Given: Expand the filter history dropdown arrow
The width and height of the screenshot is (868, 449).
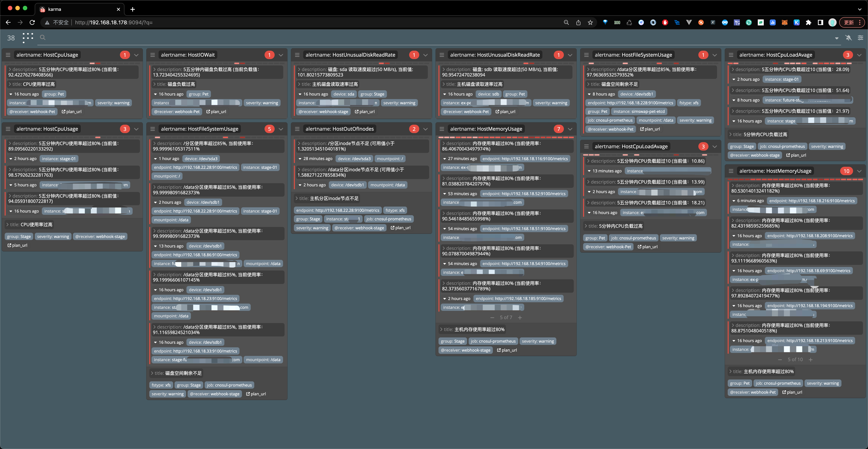Looking at the screenshot, I should [x=837, y=38].
